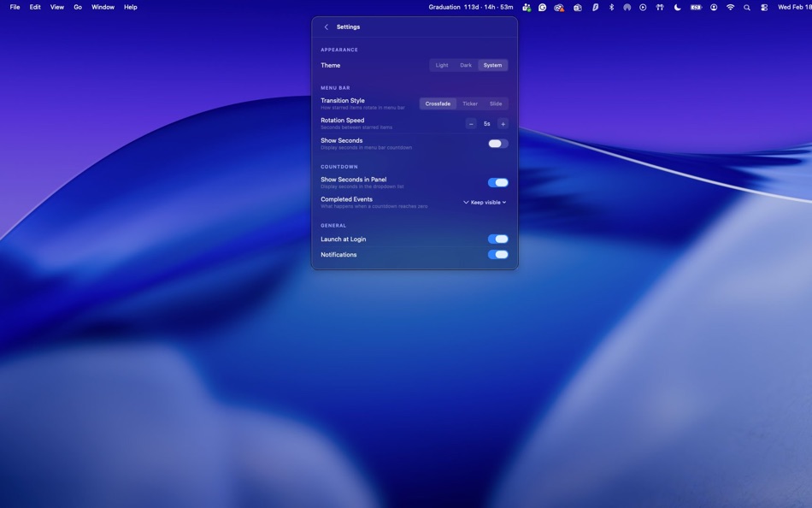
Task: Select the Dark theme option
Action: 465,64
